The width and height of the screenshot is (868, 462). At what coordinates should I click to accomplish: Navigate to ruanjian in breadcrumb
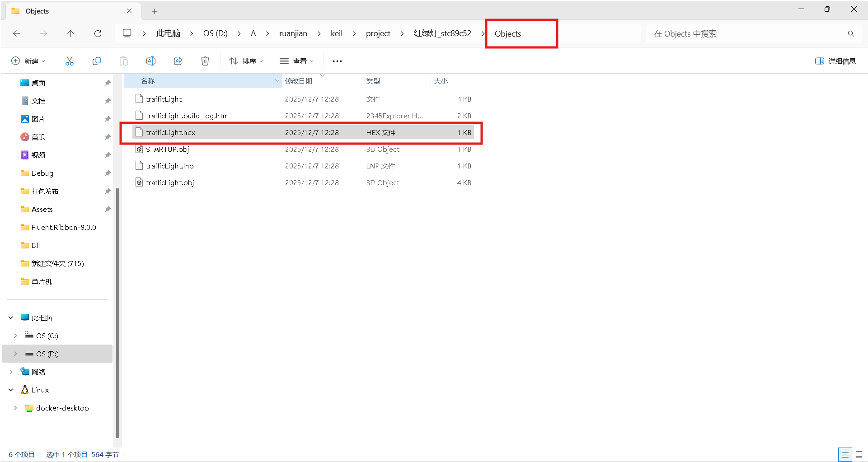(293, 33)
